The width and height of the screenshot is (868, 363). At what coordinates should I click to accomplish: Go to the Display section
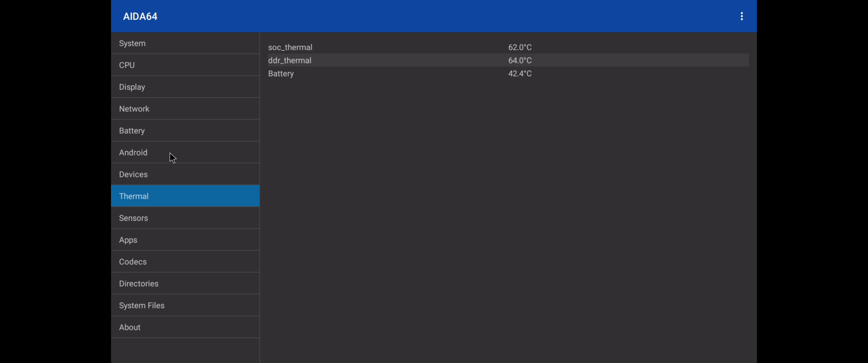point(185,87)
